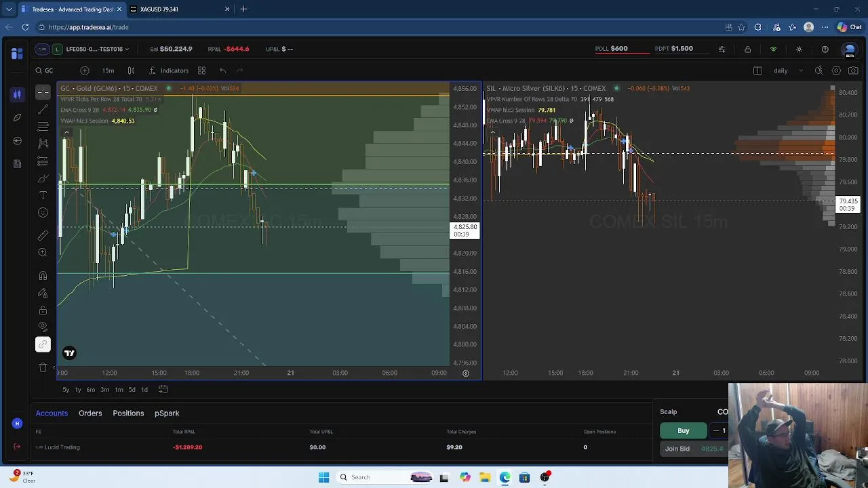This screenshot has width=868, height=488.
Task: Open chart settings hexagon icon
Action: [836, 70]
